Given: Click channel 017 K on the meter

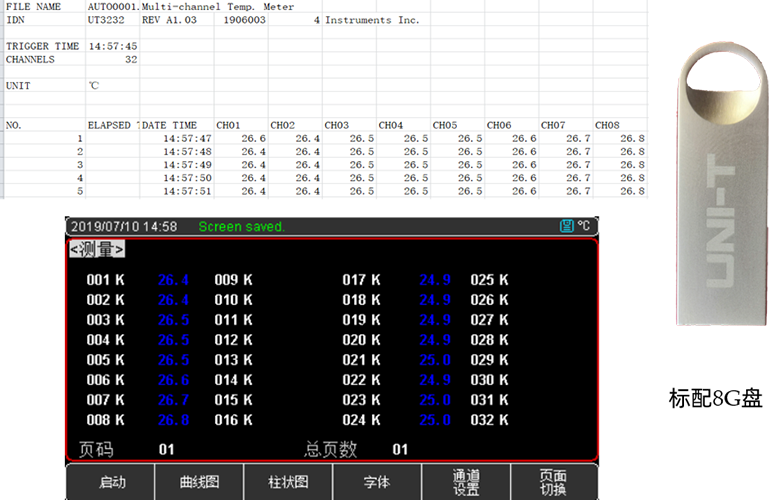Looking at the screenshot, I should click(361, 280).
